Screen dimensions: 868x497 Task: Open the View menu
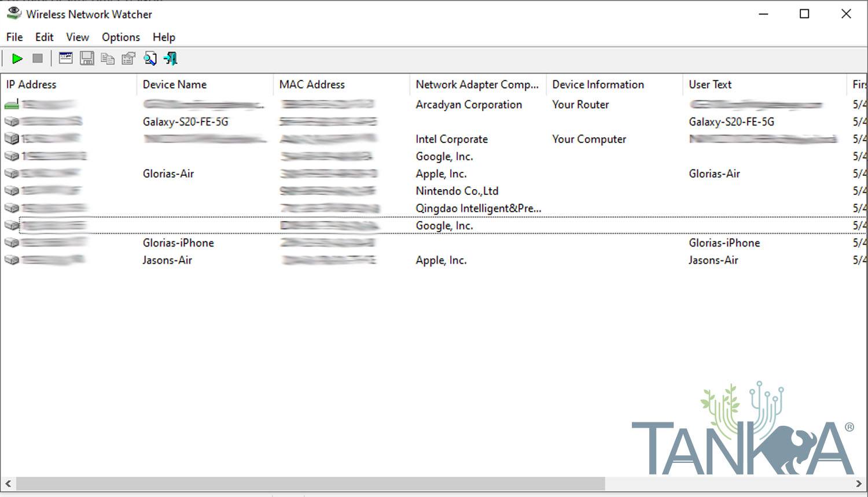(78, 37)
